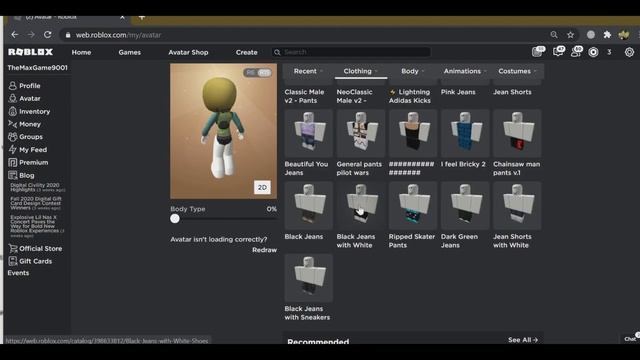
Task: Open Official Store from the sidebar
Action: 35,248
